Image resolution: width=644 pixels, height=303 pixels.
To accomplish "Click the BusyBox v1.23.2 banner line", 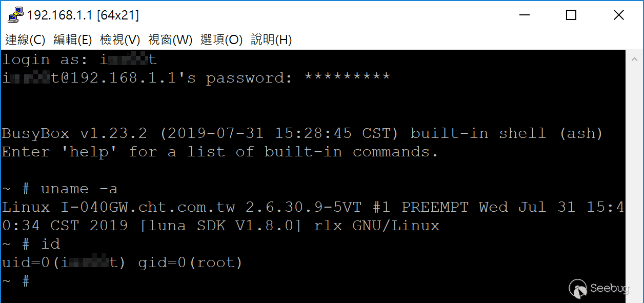I will [x=302, y=133].
